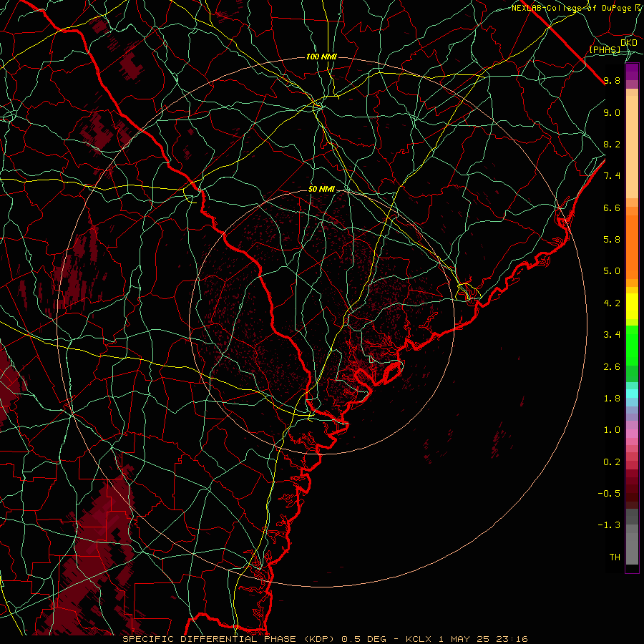Click the 2.6 value on the legend
The height and width of the screenshot is (644, 644).
(612, 367)
